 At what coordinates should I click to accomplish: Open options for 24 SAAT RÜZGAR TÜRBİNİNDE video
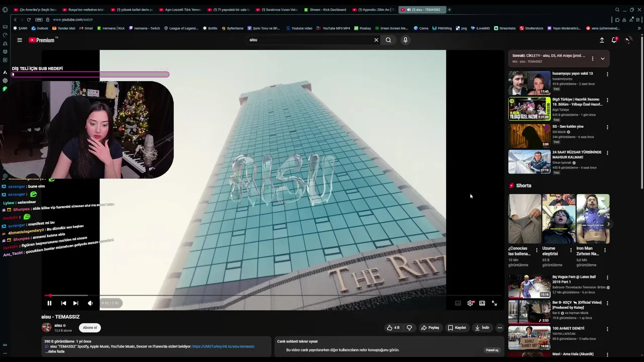(607, 153)
